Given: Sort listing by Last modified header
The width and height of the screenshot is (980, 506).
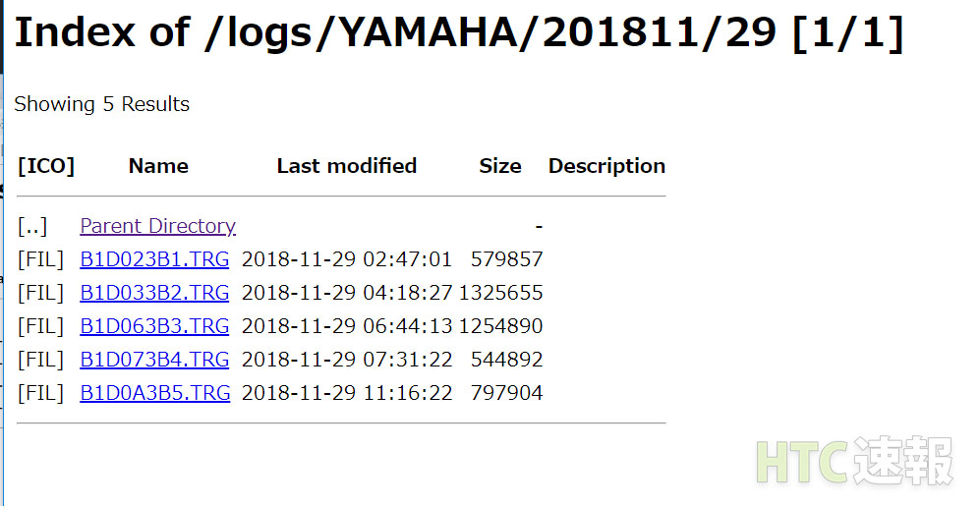Looking at the screenshot, I should coord(346,166).
